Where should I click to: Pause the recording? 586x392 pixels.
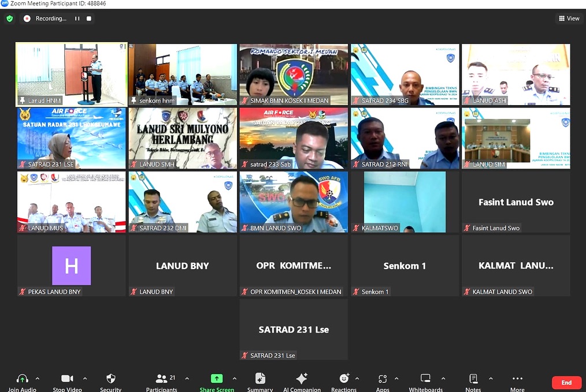tap(77, 18)
